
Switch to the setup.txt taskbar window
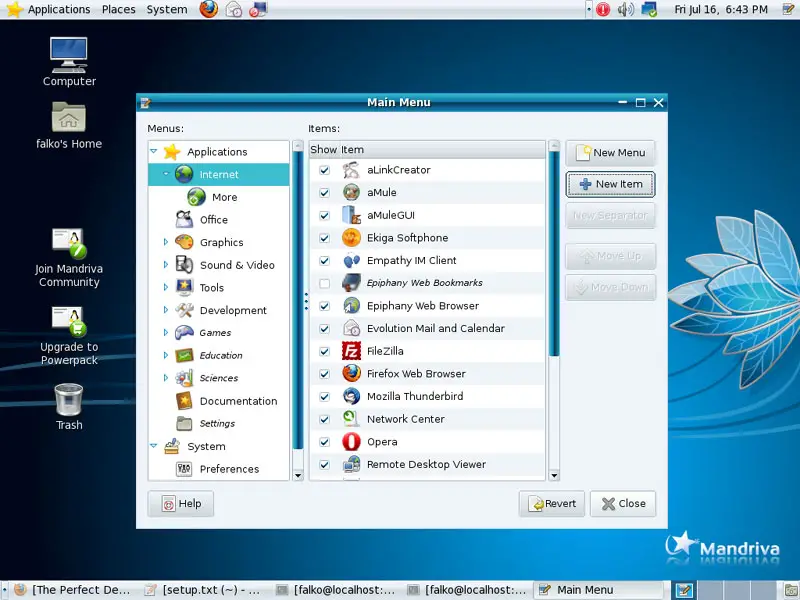click(203, 590)
